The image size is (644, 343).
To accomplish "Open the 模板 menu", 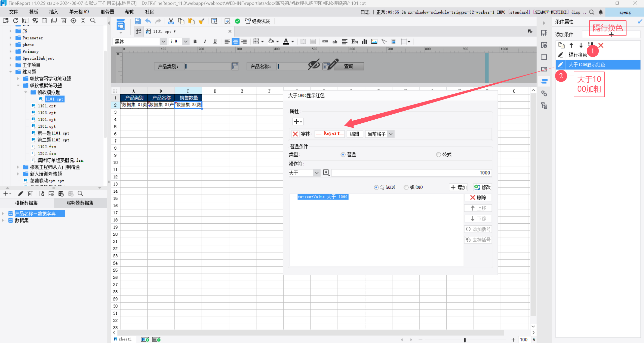I will (x=34, y=12).
